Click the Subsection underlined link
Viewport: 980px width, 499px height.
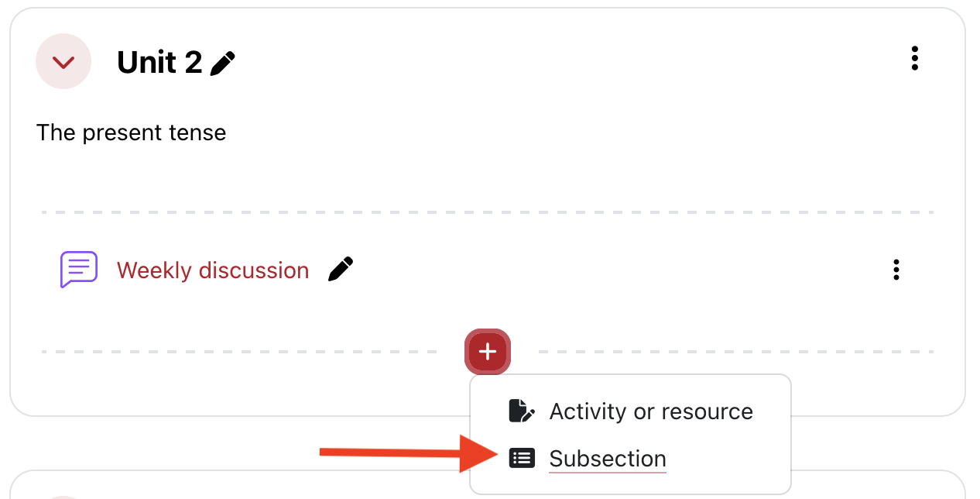click(x=607, y=457)
